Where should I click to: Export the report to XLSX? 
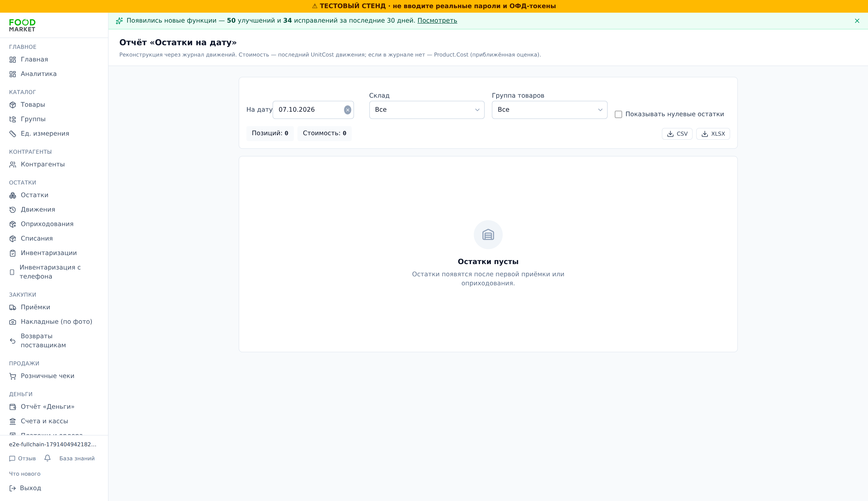pos(713,134)
